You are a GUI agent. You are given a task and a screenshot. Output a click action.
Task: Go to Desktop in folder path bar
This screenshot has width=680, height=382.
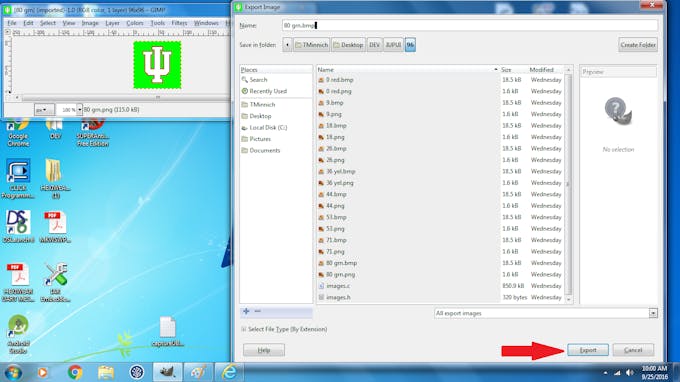348,45
